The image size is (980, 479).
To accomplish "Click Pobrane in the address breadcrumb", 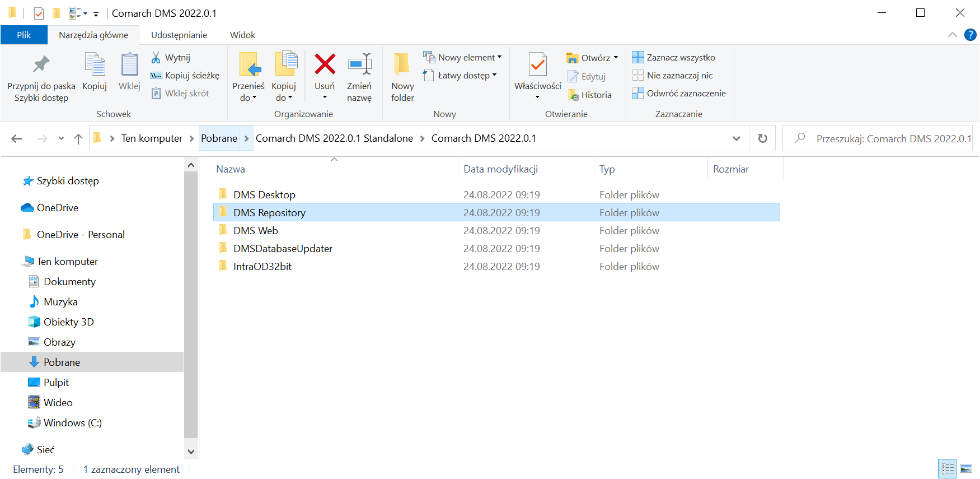I will (219, 138).
